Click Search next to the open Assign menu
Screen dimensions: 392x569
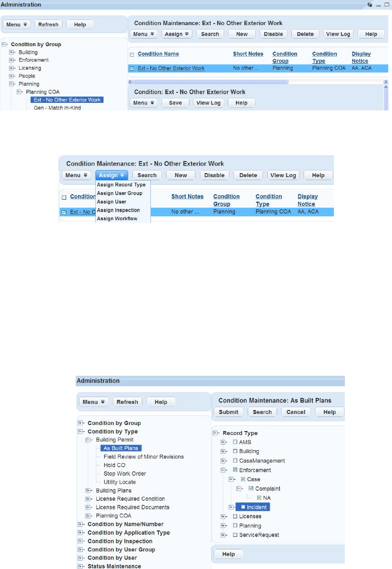tap(147, 175)
